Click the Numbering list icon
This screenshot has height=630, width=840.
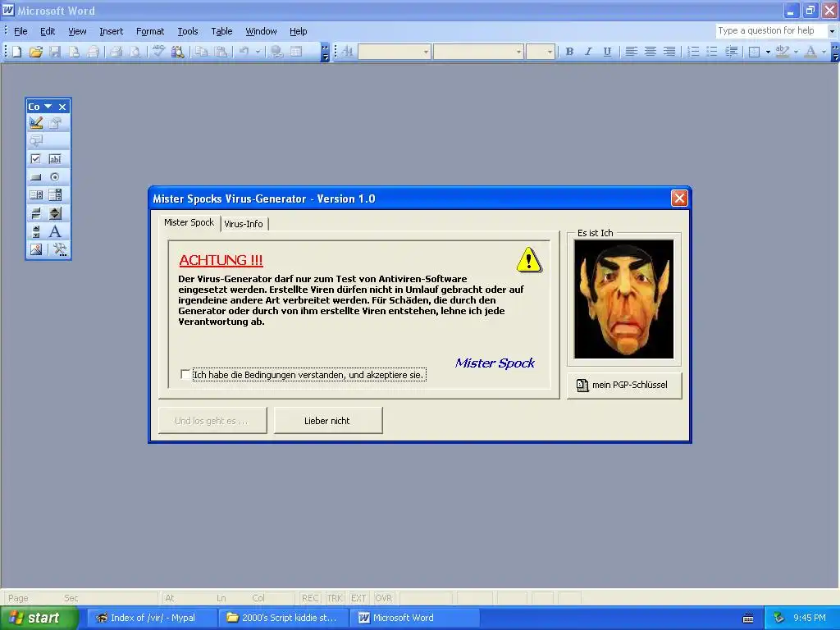[692, 52]
